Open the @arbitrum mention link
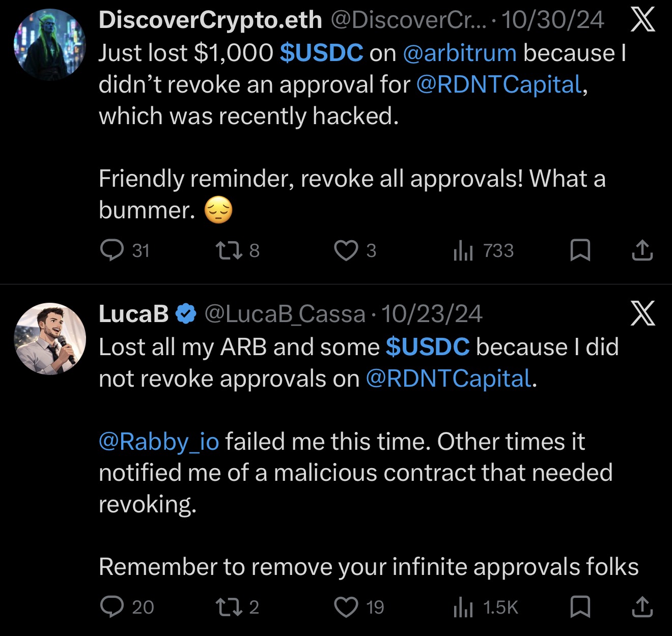The width and height of the screenshot is (672, 636). point(460,53)
